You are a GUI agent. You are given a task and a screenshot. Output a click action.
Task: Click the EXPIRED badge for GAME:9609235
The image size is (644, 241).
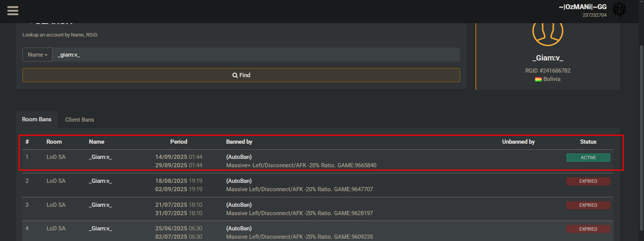588,229
